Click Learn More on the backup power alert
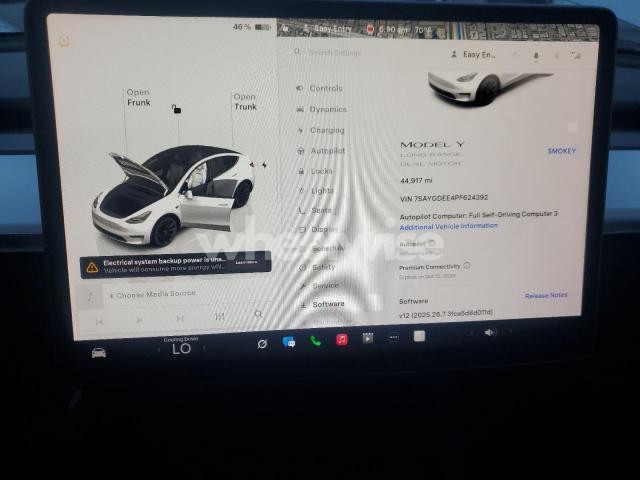The height and width of the screenshot is (480, 640). tap(246, 262)
